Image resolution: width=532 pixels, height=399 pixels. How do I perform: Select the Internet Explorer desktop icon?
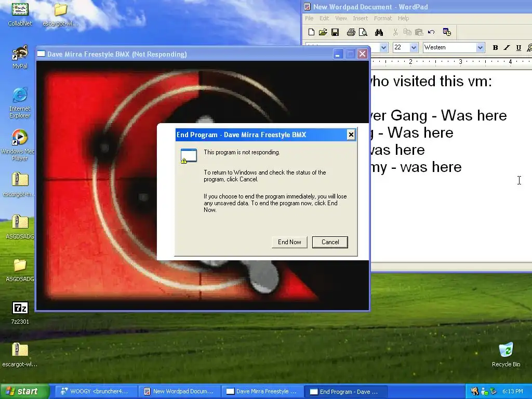tap(20, 103)
